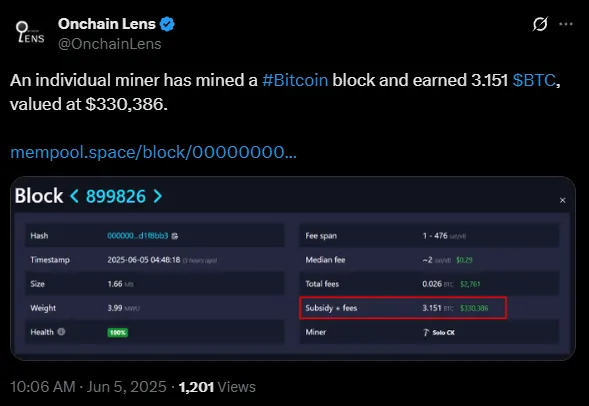Viewport: 589px width, 406px height.
Task: Click the @OnchainLens handle
Action: [x=110, y=44]
